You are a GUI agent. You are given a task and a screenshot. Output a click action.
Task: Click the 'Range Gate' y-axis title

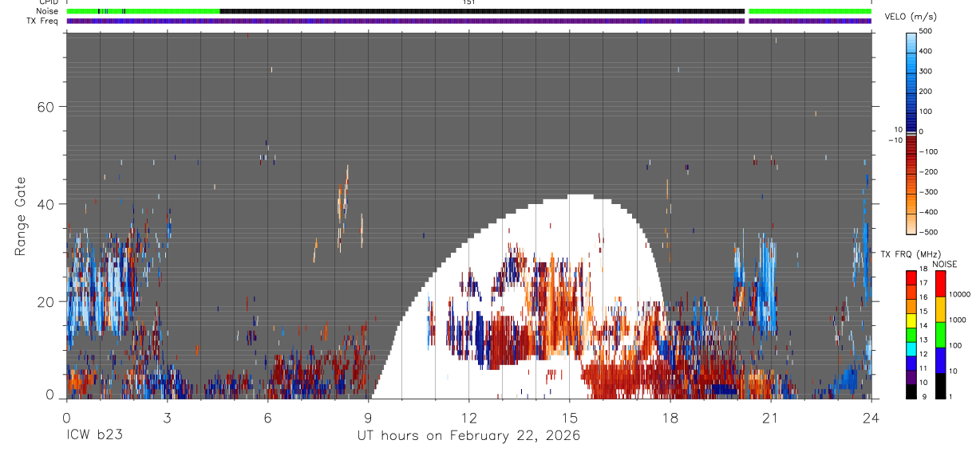tap(21, 217)
